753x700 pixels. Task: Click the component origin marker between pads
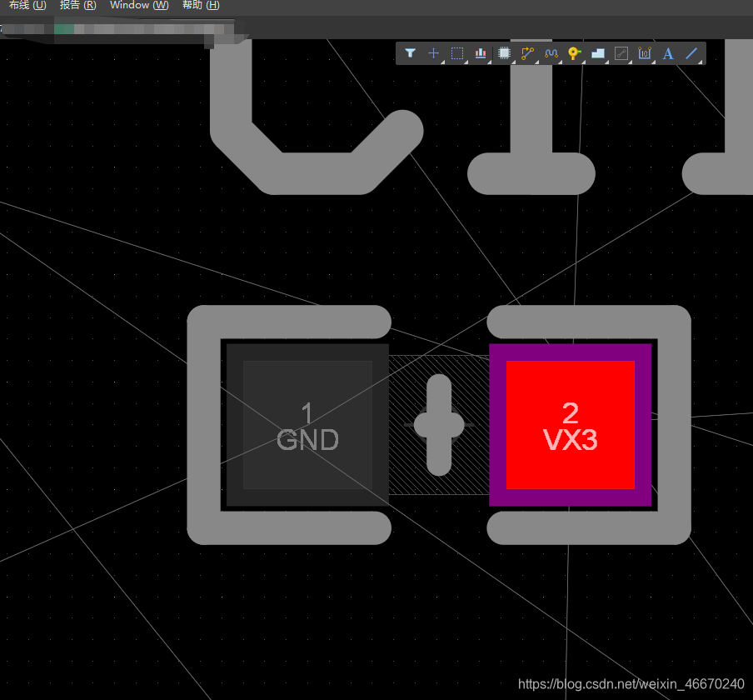pyautogui.click(x=439, y=425)
